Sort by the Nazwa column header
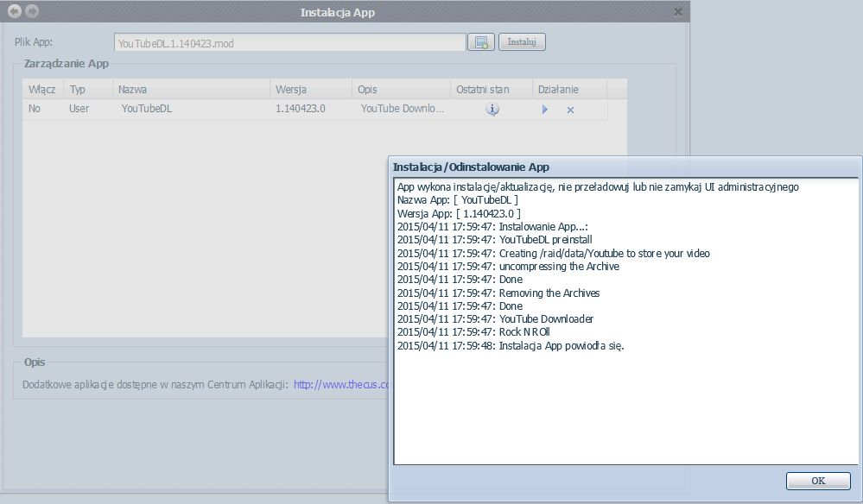The image size is (863, 504). coord(190,89)
